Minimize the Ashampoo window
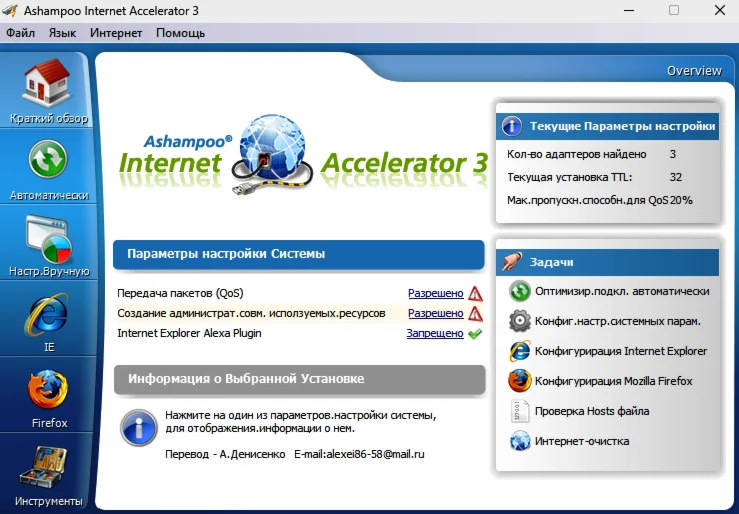 tap(629, 10)
